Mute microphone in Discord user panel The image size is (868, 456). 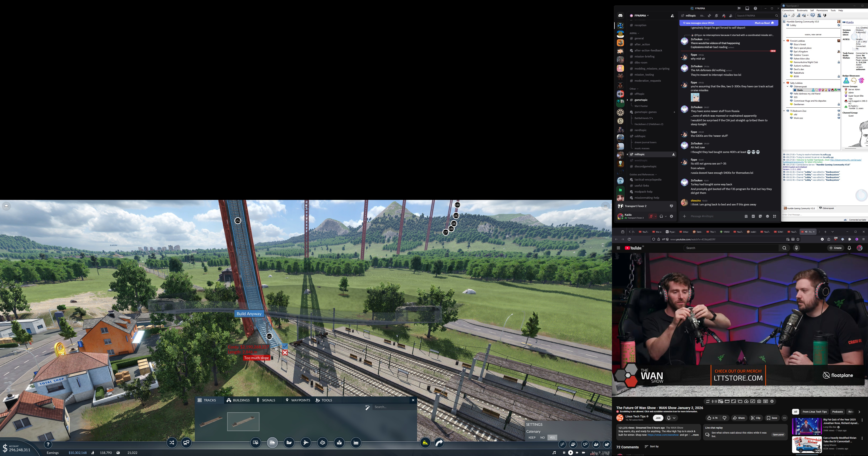(651, 216)
